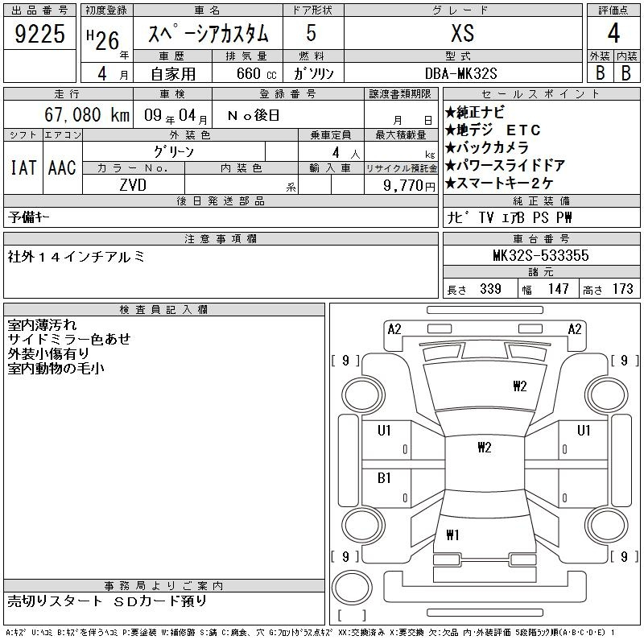The image size is (644, 644).
Task: Click the U1 marker on the diagram's left door
Action: tap(384, 431)
